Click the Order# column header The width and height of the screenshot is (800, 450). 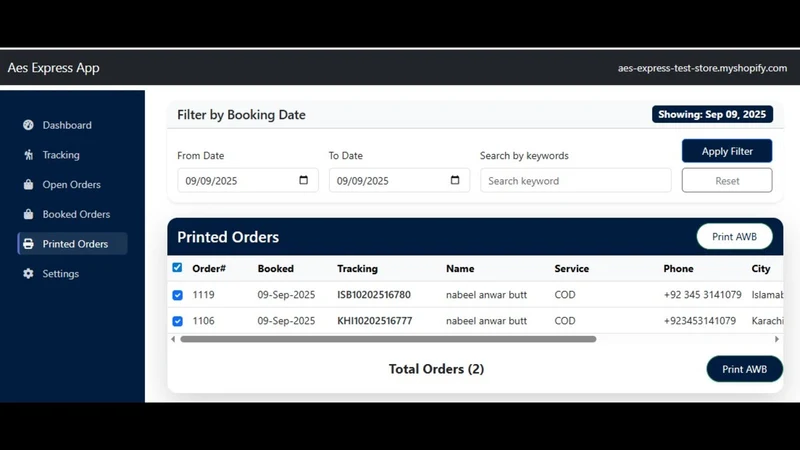209,268
